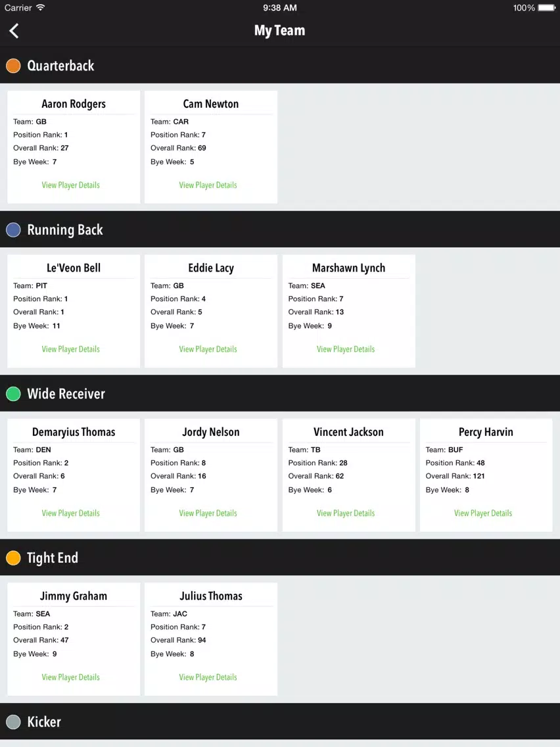Click the gray Kicker position dot
Viewport: 560px width, 747px height.
tap(13, 722)
